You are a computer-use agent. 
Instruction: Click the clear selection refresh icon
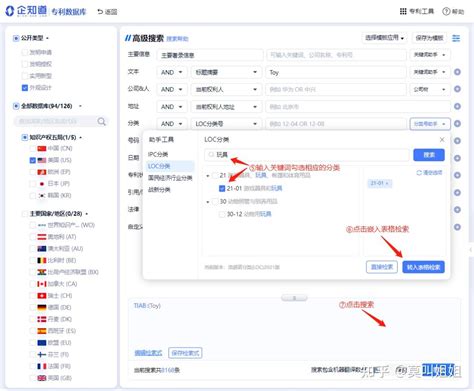click(x=419, y=173)
